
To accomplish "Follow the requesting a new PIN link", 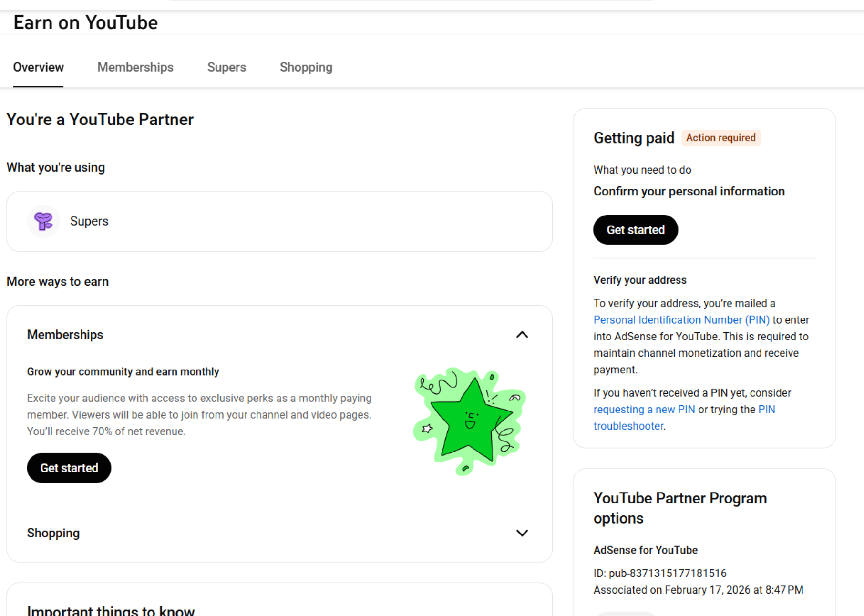I will point(644,410).
